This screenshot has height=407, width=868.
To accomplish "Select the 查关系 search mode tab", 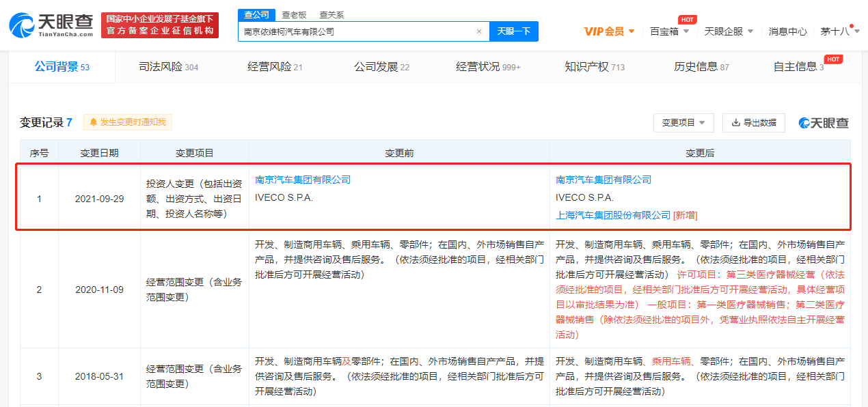I will (x=331, y=14).
